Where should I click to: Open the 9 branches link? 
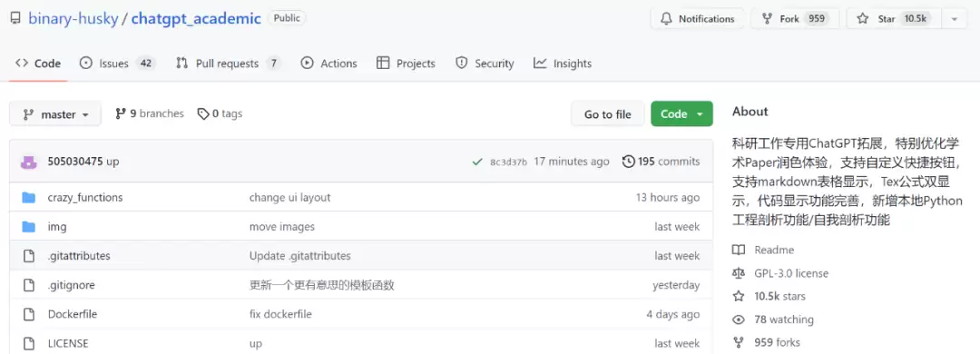(150, 113)
